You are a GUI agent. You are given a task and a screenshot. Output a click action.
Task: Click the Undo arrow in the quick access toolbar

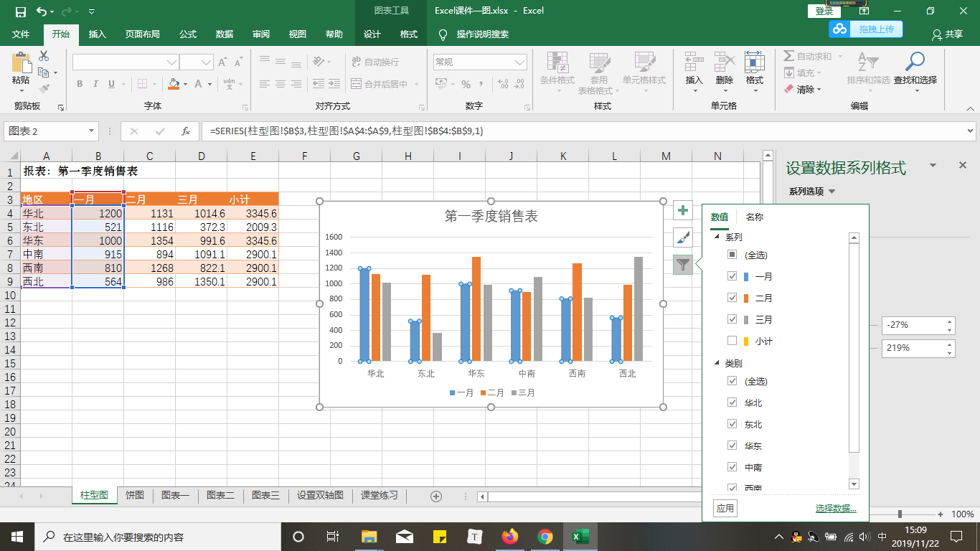(x=42, y=11)
